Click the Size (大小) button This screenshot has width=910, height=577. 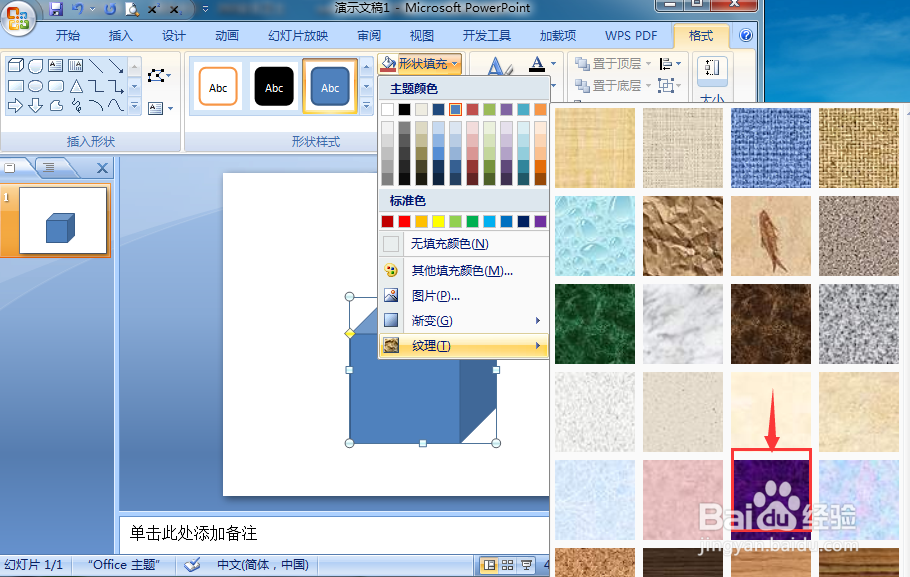coord(712,78)
